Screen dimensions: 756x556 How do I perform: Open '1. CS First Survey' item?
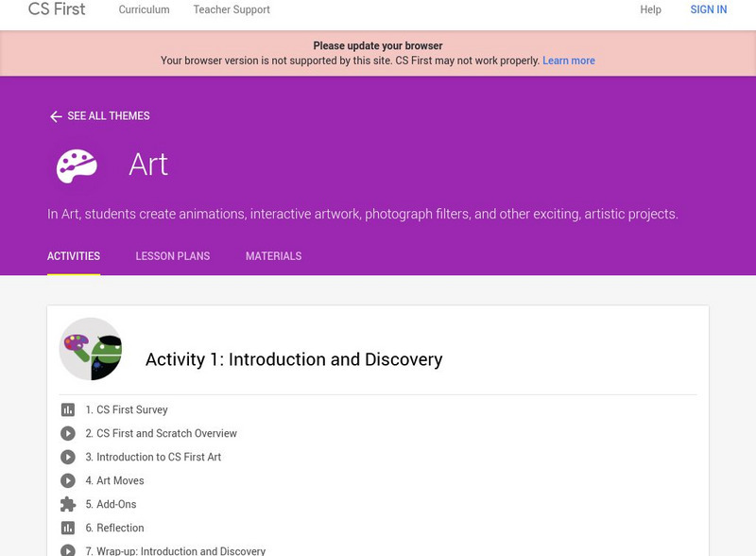(x=127, y=409)
